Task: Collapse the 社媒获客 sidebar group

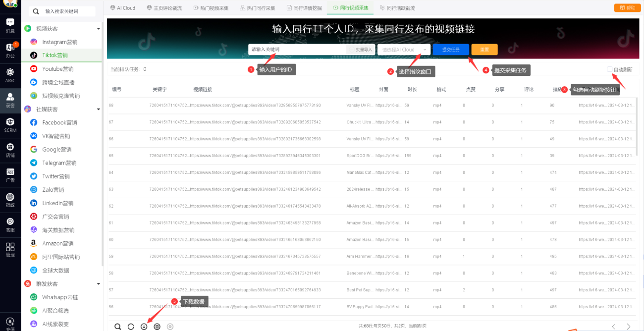Action: 98,109
